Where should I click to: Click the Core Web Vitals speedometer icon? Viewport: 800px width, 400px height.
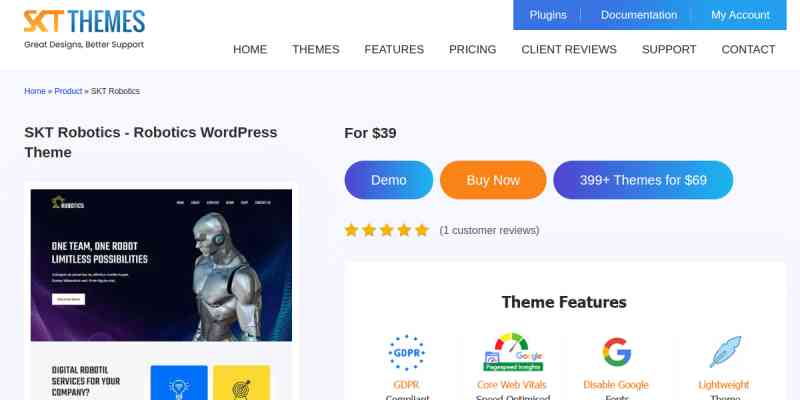[x=513, y=352]
